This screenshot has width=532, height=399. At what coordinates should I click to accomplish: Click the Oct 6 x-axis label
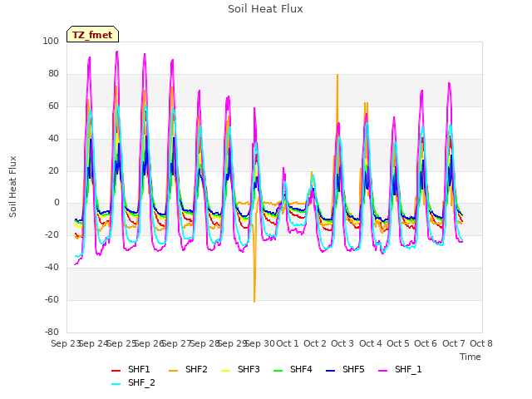point(426,343)
